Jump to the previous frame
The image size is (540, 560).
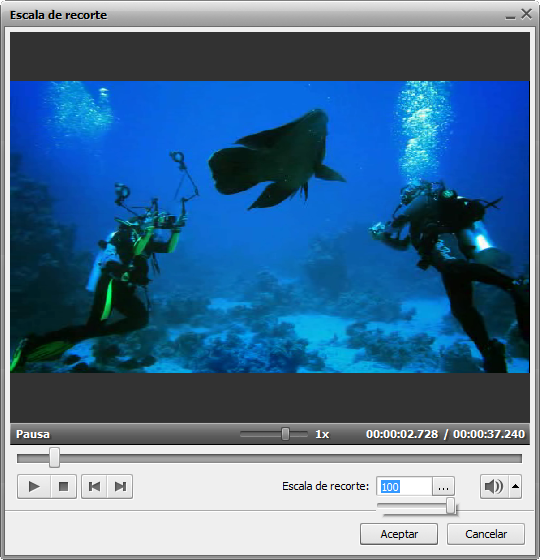tap(94, 486)
